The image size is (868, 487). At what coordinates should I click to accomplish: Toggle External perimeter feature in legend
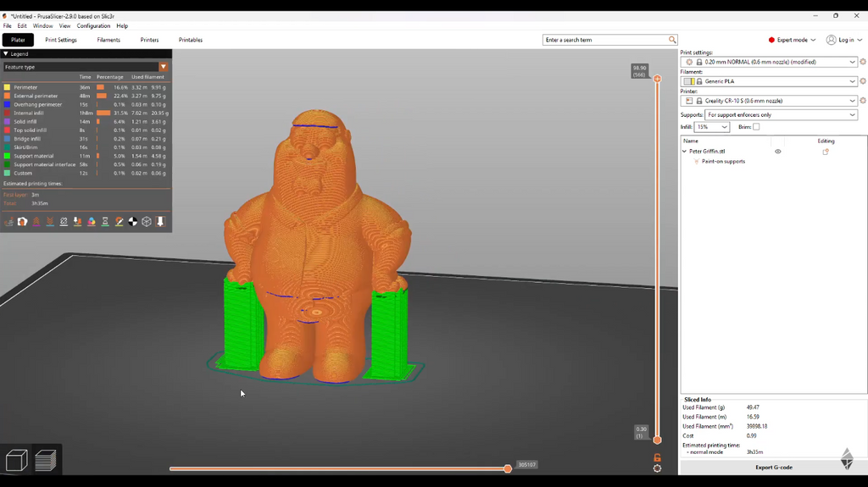pyautogui.click(x=36, y=96)
